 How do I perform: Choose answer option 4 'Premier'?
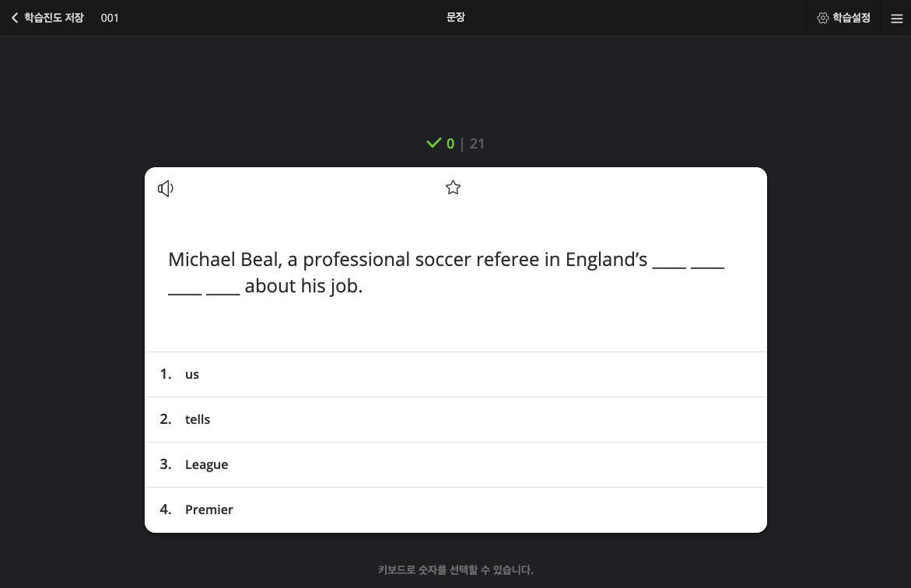pyautogui.click(x=456, y=509)
